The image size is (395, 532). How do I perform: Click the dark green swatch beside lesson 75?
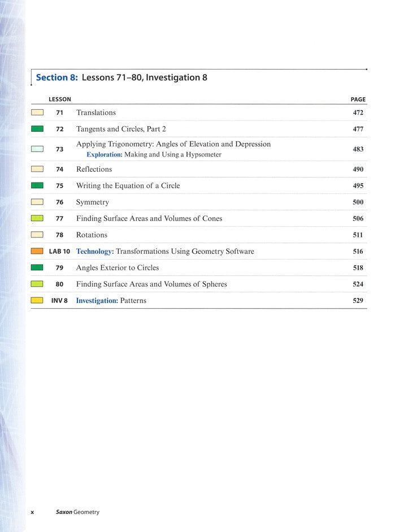coord(37,185)
